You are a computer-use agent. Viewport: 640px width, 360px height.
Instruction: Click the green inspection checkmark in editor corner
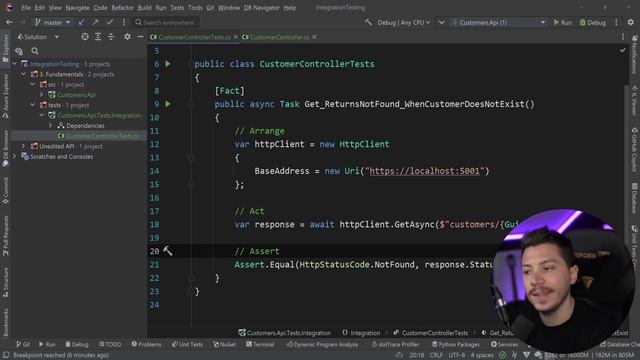coord(622,50)
